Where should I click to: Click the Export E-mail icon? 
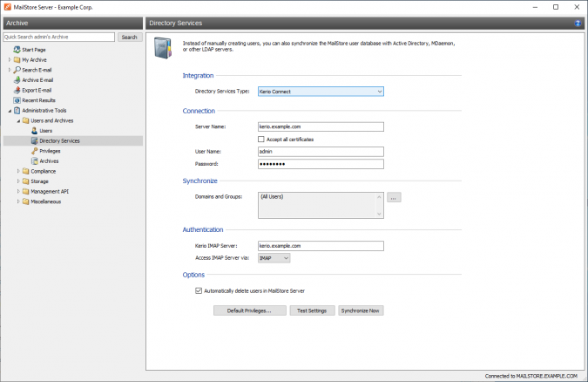click(17, 90)
